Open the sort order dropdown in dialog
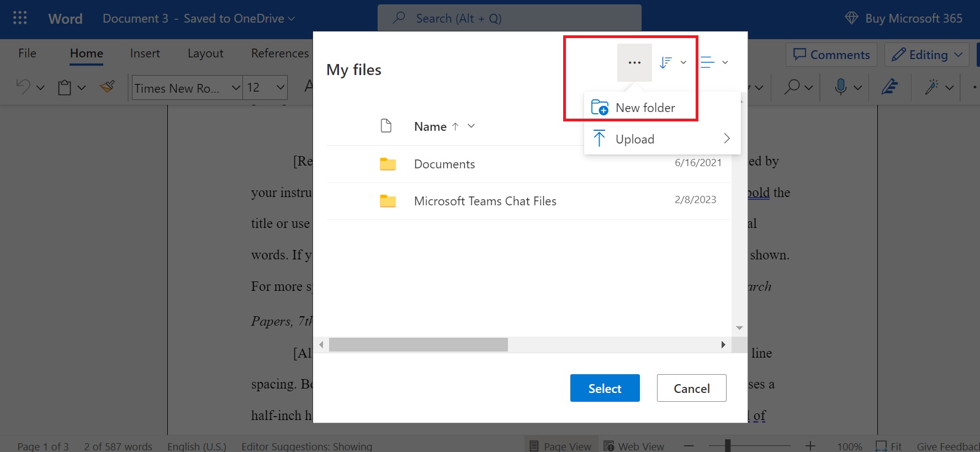 click(673, 62)
